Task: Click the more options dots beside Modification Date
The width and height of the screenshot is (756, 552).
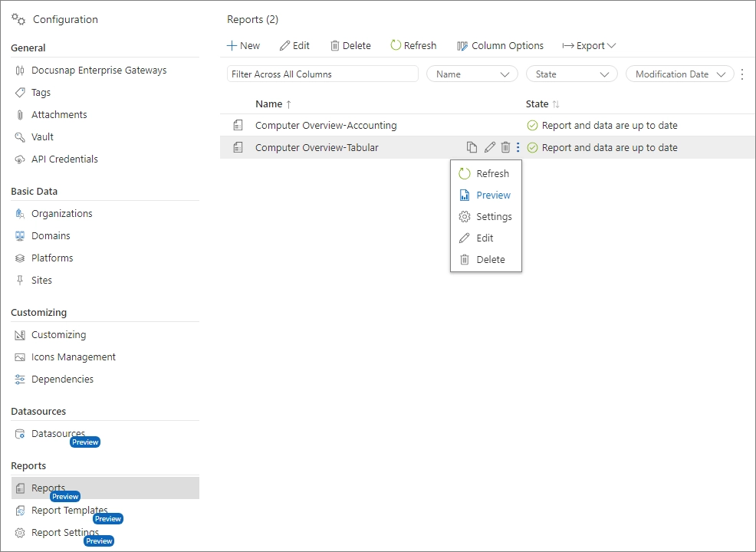Action: pyautogui.click(x=741, y=74)
